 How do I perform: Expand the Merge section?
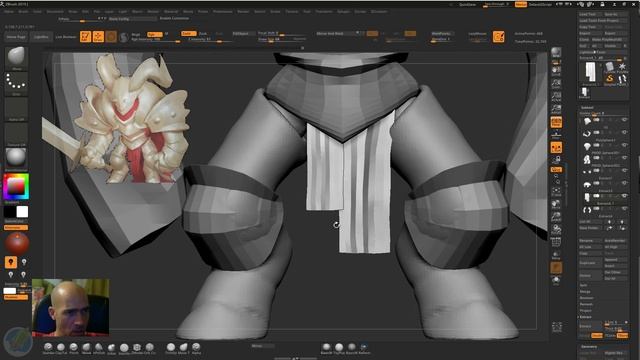tap(585, 291)
